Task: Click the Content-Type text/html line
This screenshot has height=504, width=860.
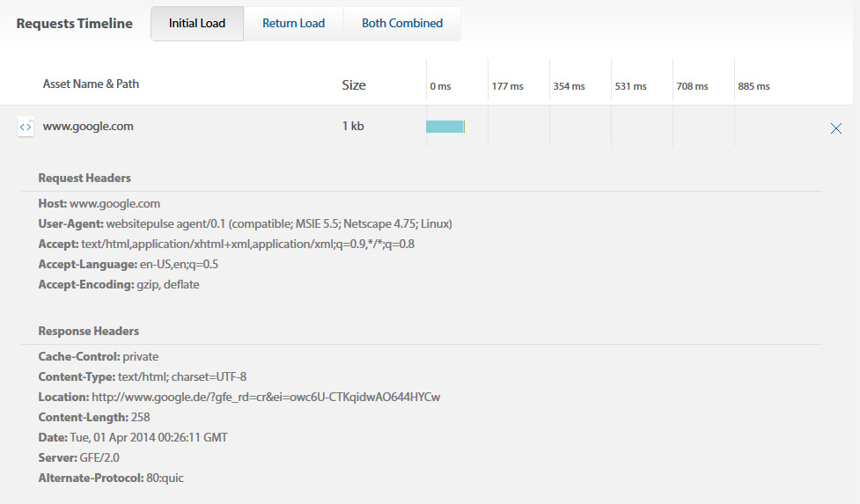Action: pos(143,377)
